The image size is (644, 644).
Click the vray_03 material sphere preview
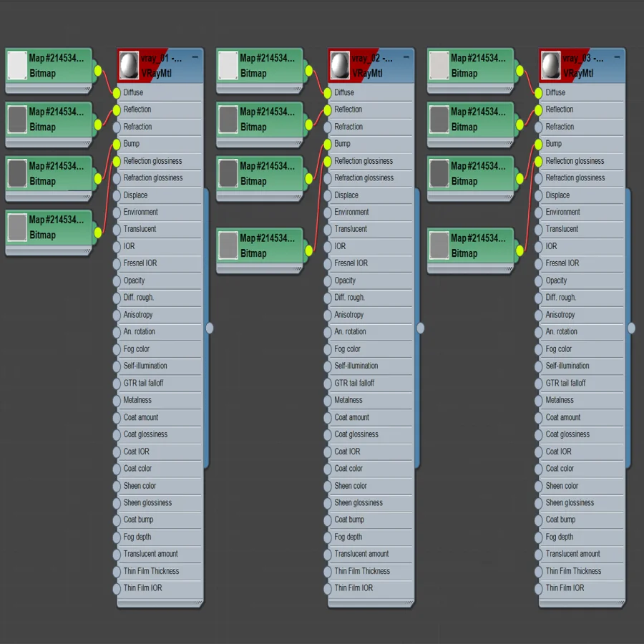(551, 65)
